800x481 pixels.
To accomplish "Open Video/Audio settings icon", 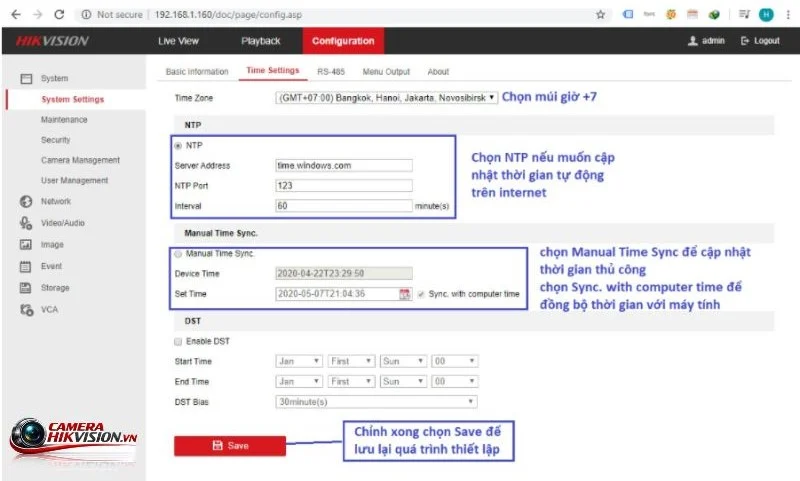I will (x=26, y=223).
